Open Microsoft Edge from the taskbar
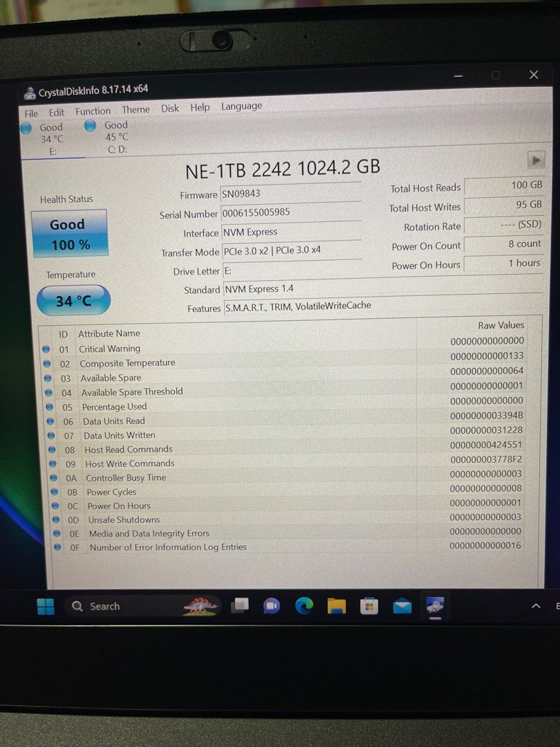The image size is (560, 747). pyautogui.click(x=303, y=606)
